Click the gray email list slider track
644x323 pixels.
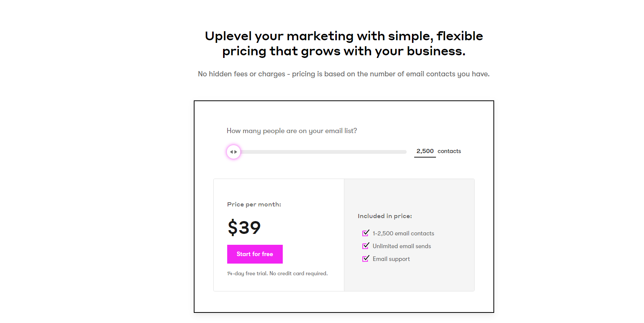(x=323, y=152)
